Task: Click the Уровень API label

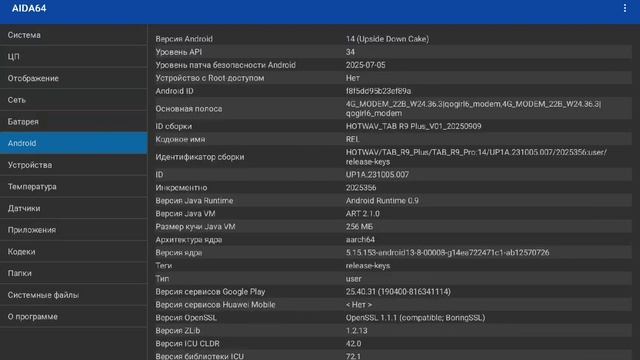Action: pos(179,52)
